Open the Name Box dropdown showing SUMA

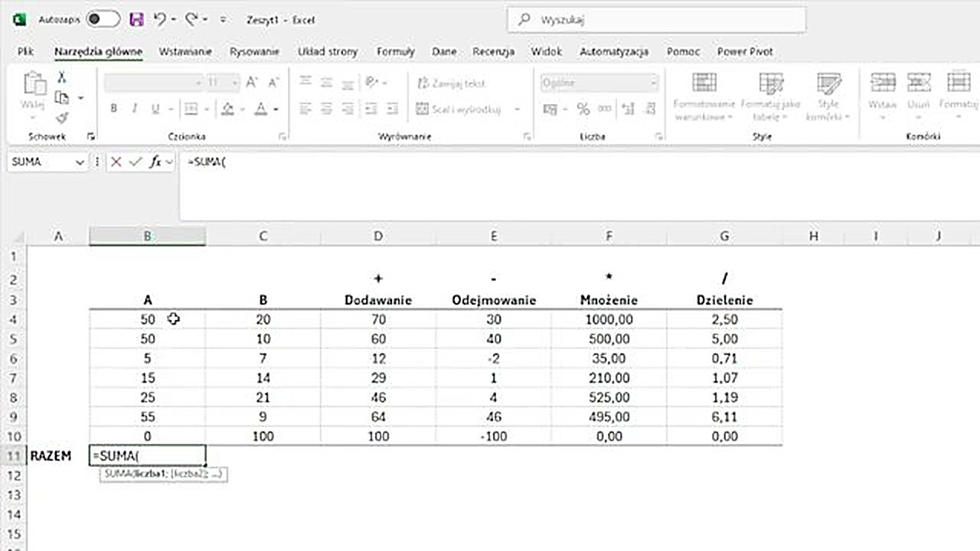coord(80,162)
